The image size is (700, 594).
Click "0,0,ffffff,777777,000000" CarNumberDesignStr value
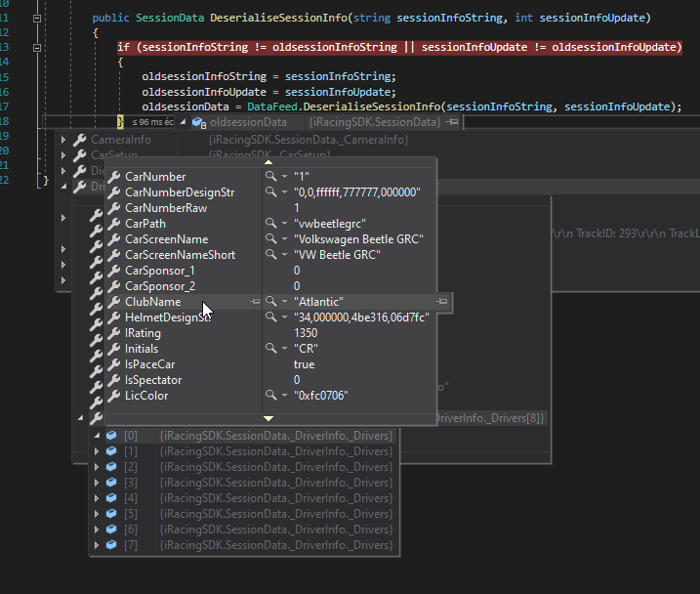coord(356,192)
